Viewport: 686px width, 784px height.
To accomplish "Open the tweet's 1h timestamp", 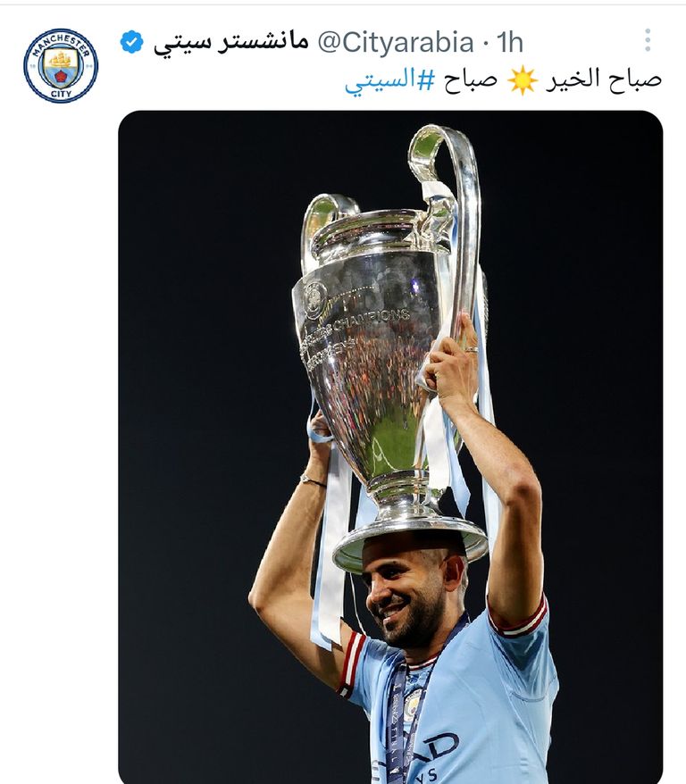I will click(510, 43).
